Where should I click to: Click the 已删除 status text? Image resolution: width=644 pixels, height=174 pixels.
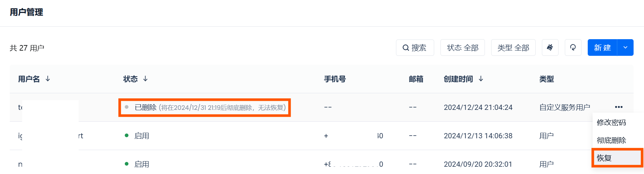click(x=146, y=107)
